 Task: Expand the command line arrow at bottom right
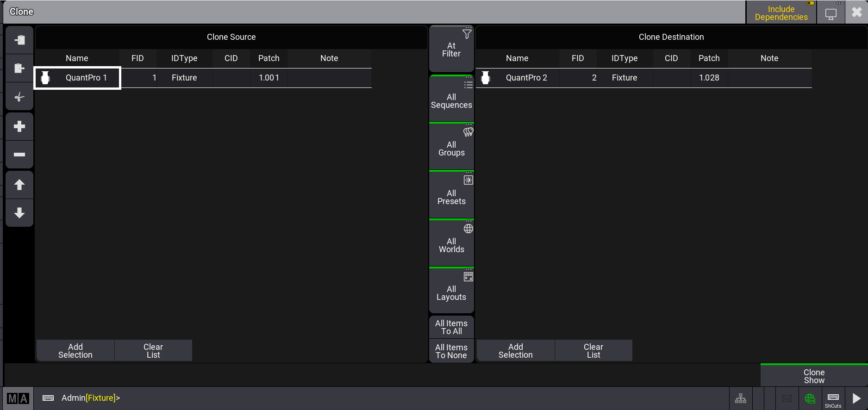(856, 398)
